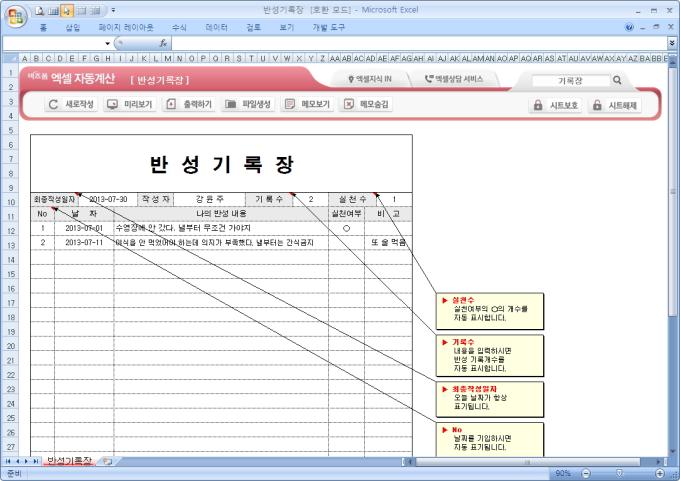680x481 pixels.
Task: Click the 실천여부 header cell
Action: pos(347,214)
